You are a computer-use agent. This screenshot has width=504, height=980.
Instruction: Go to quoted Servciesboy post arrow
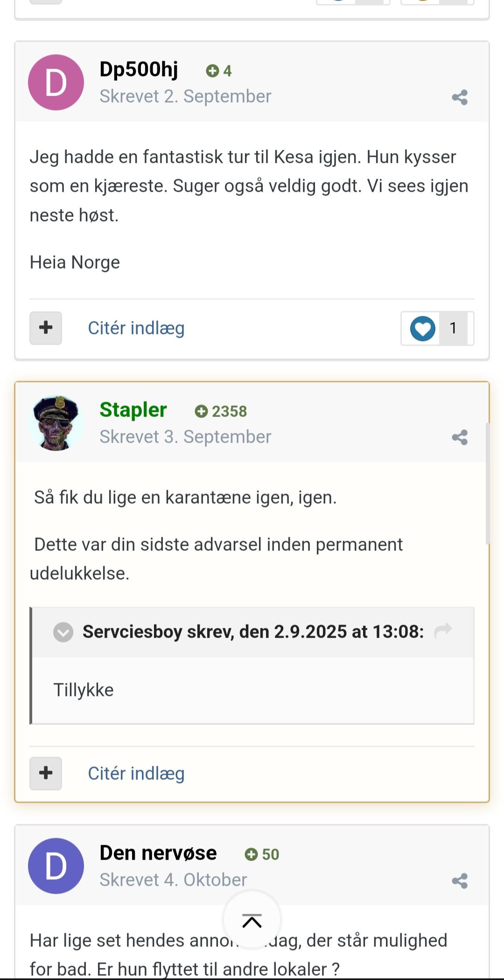(443, 631)
